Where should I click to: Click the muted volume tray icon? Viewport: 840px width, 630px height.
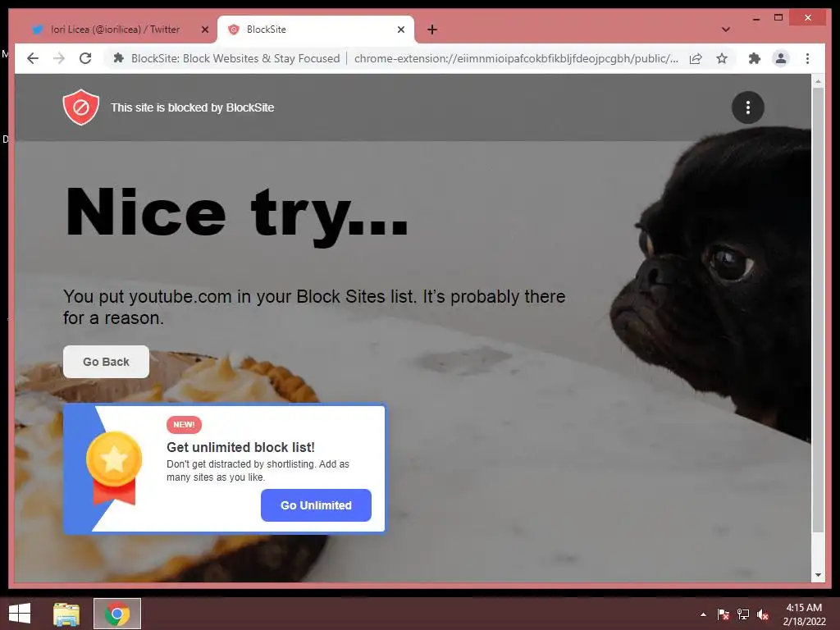(763, 614)
